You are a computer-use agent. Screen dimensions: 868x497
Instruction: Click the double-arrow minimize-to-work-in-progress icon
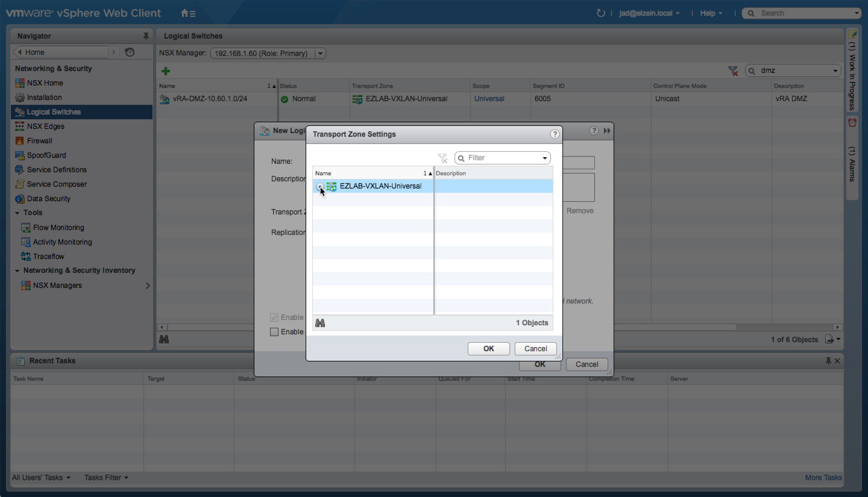(607, 131)
